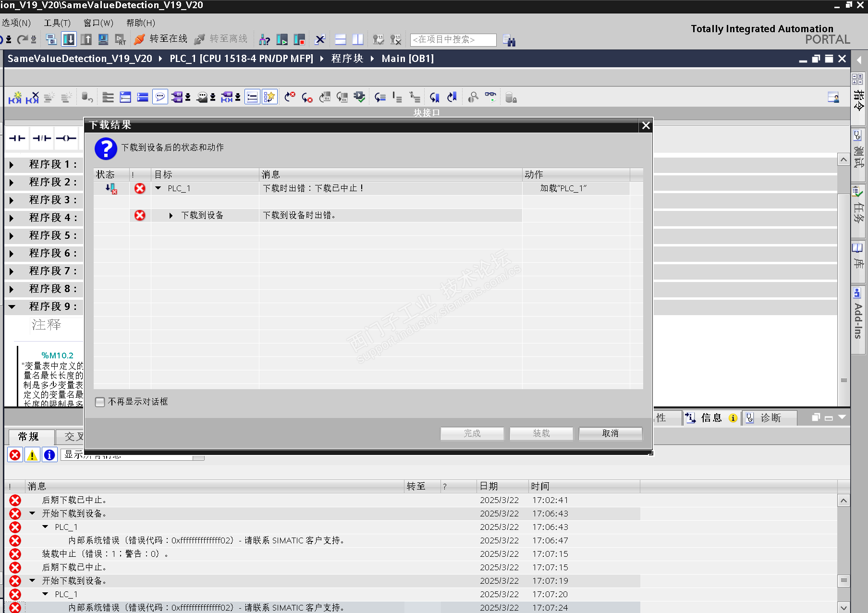The width and height of the screenshot is (868, 613).
Task: Stop the CPU with the red-square icon
Action: click(x=299, y=39)
